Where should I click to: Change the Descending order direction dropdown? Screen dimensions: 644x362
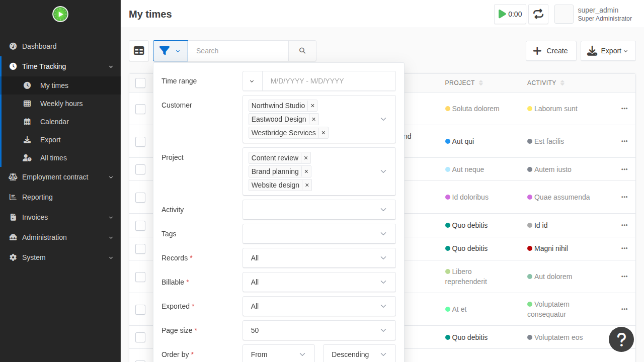[359, 354]
